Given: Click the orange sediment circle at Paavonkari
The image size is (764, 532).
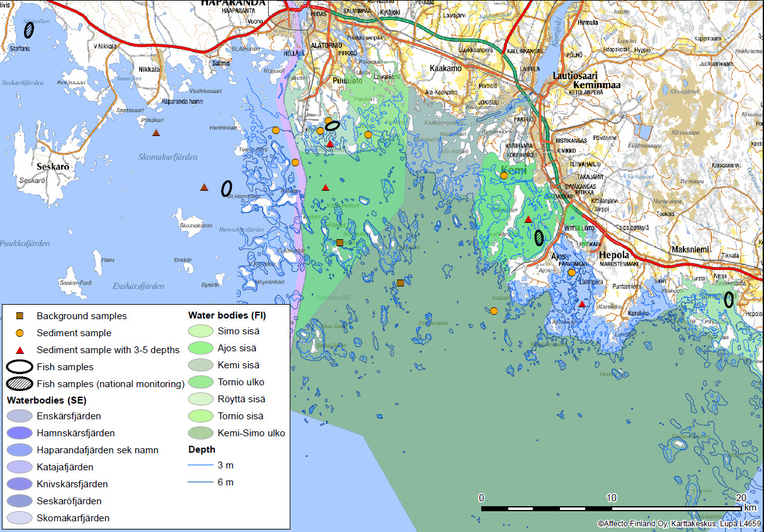Looking at the screenshot, I should click(571, 273).
